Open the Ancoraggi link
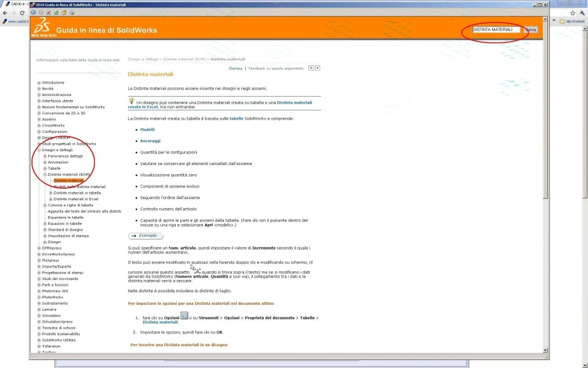 pyautogui.click(x=150, y=141)
